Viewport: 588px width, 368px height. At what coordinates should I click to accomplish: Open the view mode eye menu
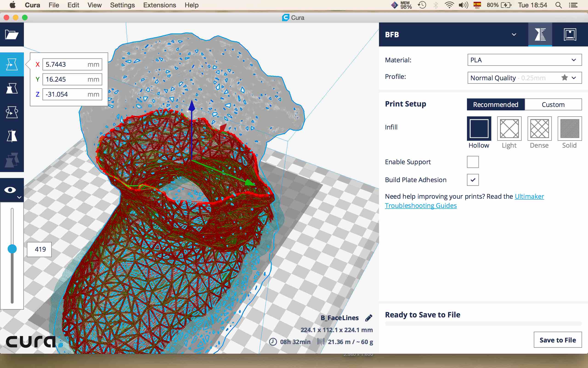(x=12, y=190)
